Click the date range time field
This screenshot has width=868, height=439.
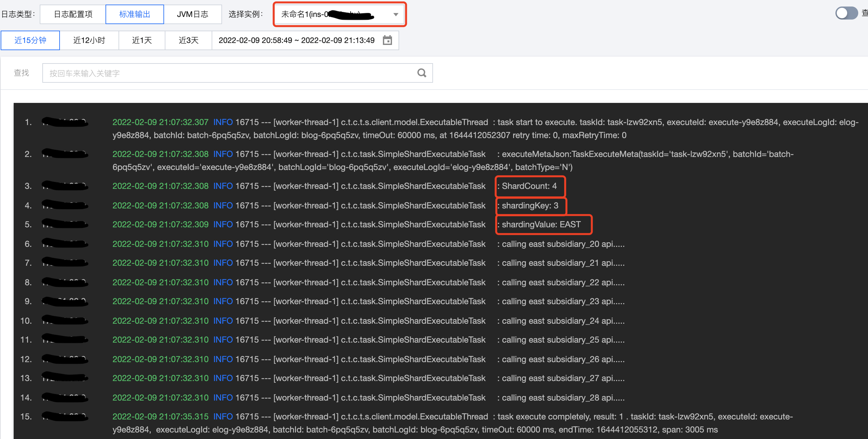[x=296, y=40]
